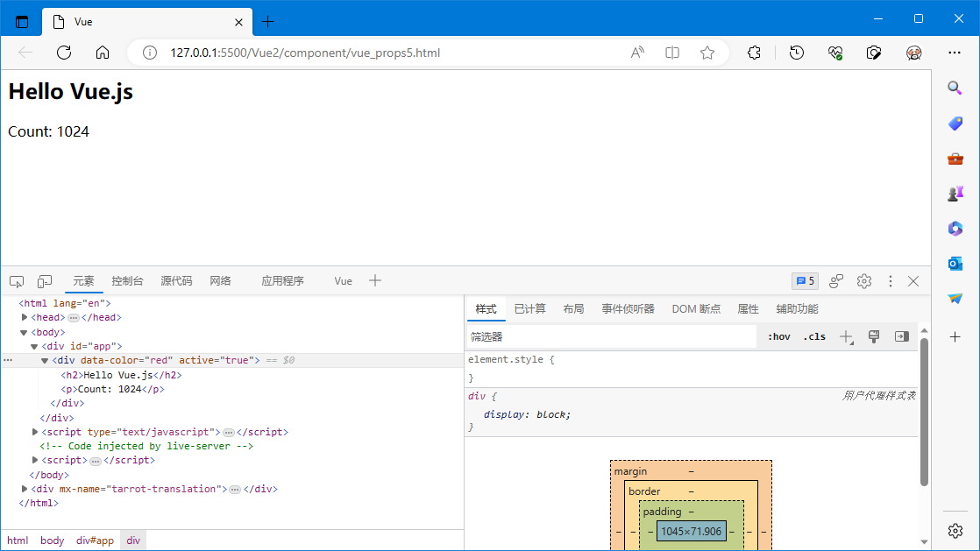
Task: Open the browser settings and more menu
Action: tap(955, 53)
